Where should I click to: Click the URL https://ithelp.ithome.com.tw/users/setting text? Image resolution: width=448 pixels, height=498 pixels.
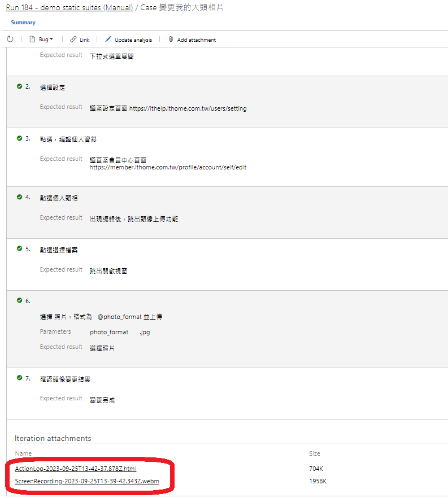click(188, 108)
